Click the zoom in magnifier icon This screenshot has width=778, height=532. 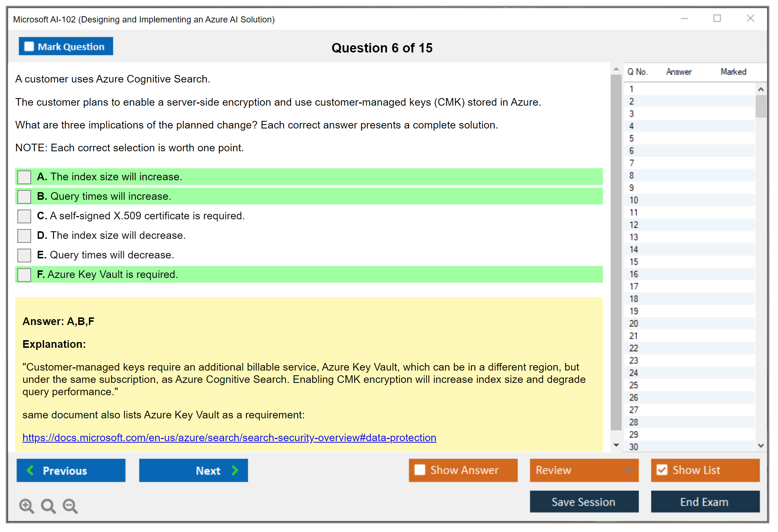pos(26,506)
